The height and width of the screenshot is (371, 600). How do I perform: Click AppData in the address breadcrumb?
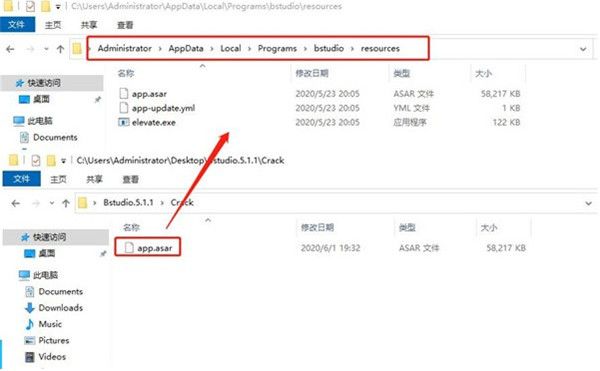click(x=186, y=48)
